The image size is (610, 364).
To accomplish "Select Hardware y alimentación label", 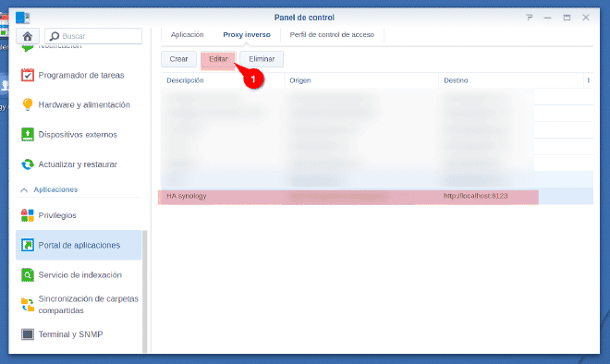I will pyautogui.click(x=84, y=104).
